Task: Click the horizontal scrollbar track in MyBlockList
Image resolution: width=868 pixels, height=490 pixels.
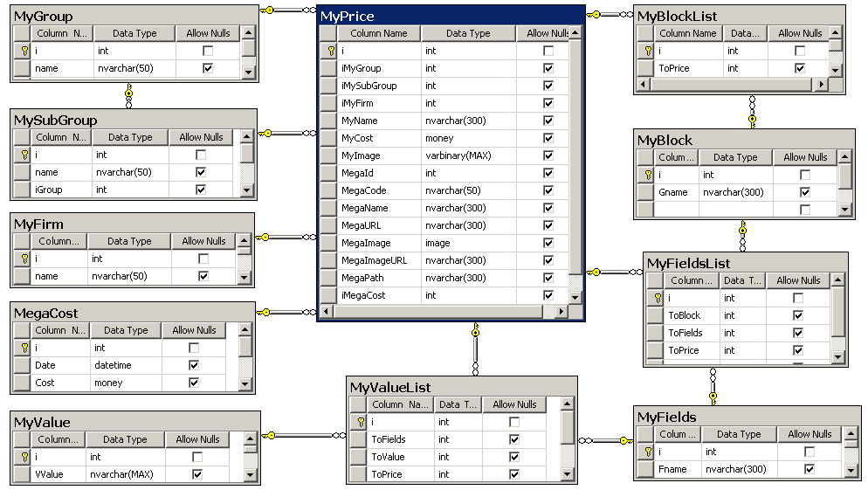Action: pyautogui.click(x=731, y=85)
